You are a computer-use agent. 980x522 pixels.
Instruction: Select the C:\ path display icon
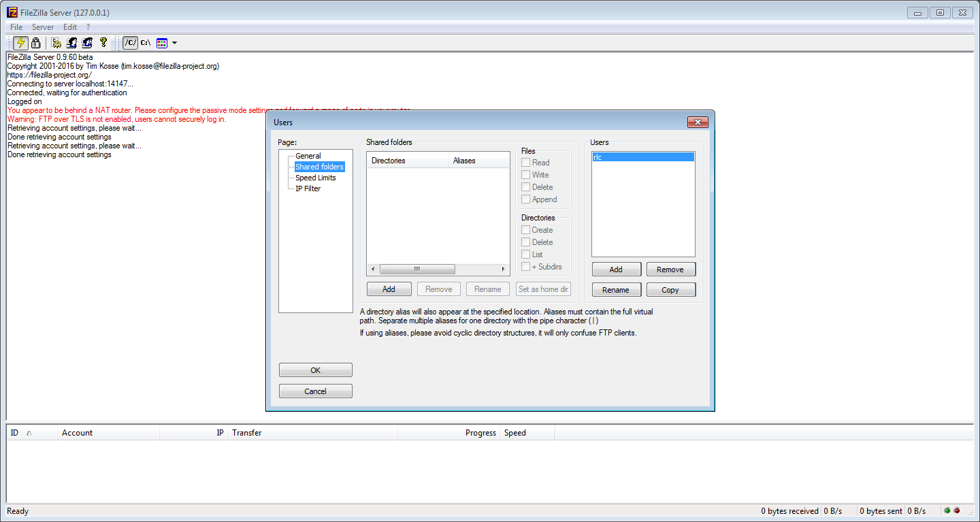pos(146,42)
